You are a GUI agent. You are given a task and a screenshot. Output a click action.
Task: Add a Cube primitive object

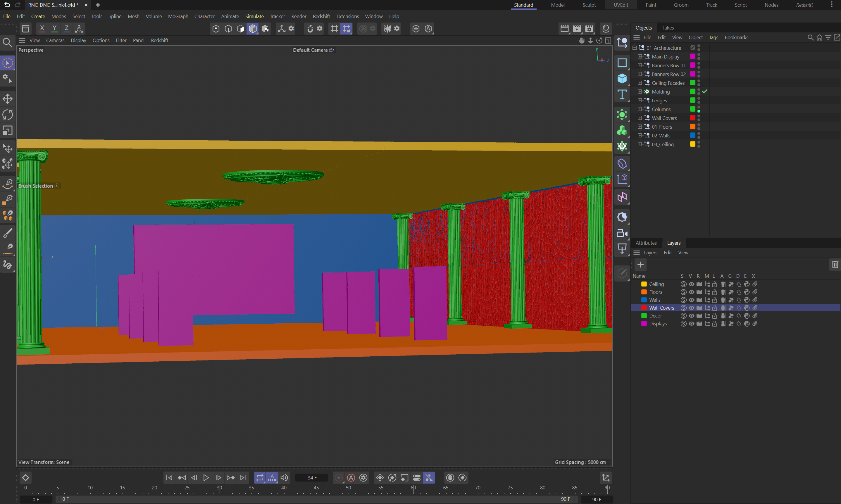(x=622, y=78)
